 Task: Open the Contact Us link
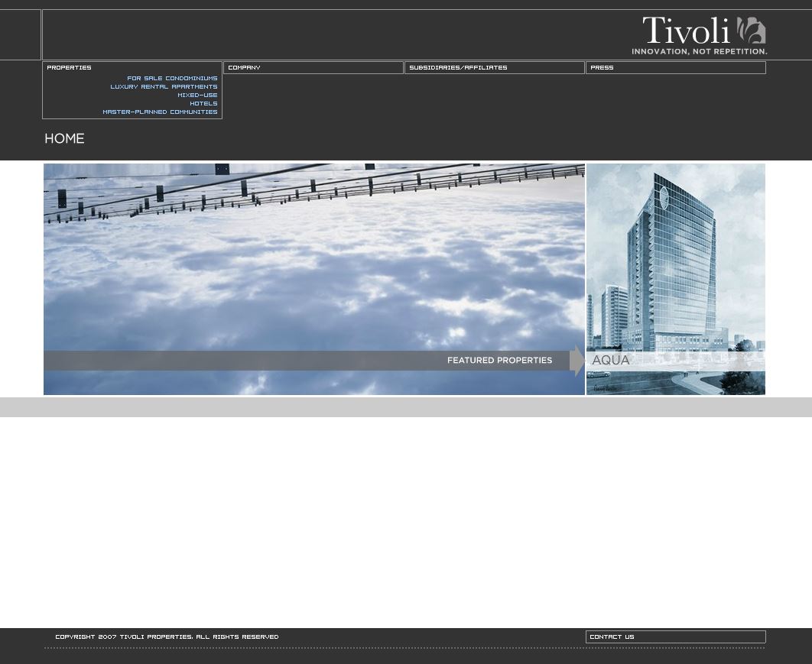point(676,637)
